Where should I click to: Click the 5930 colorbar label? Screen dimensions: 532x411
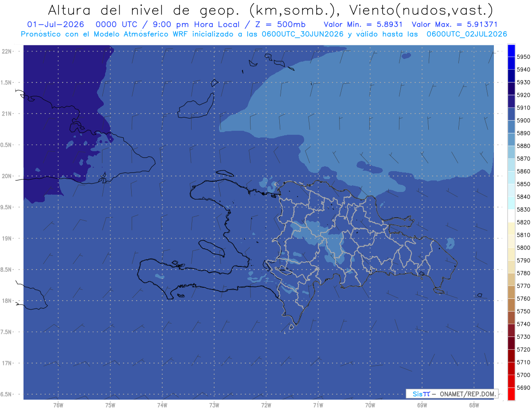524,82
